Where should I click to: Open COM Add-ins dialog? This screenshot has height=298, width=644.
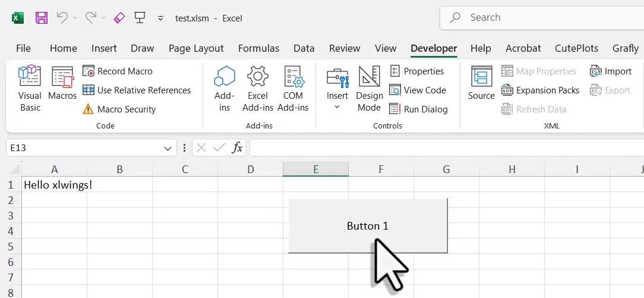click(x=293, y=89)
